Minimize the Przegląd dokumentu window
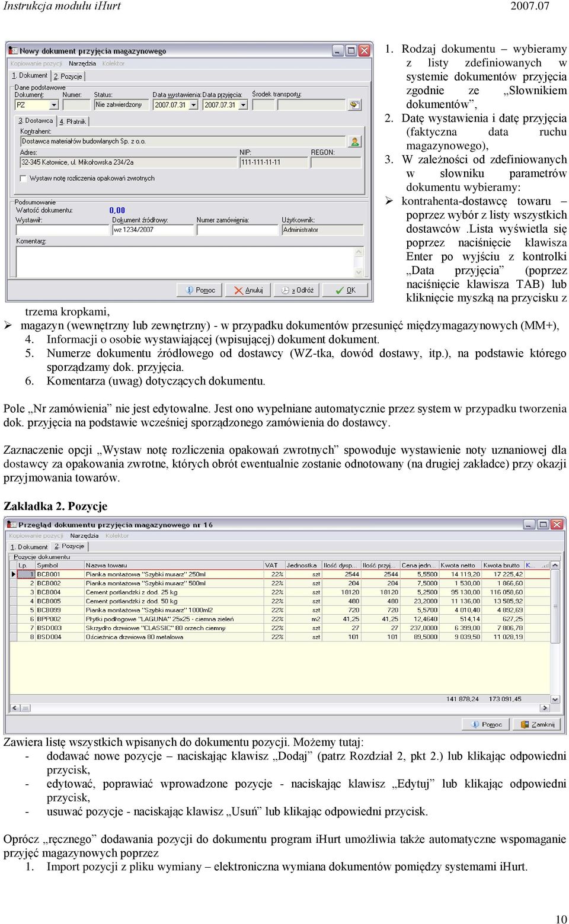 tap(530, 525)
